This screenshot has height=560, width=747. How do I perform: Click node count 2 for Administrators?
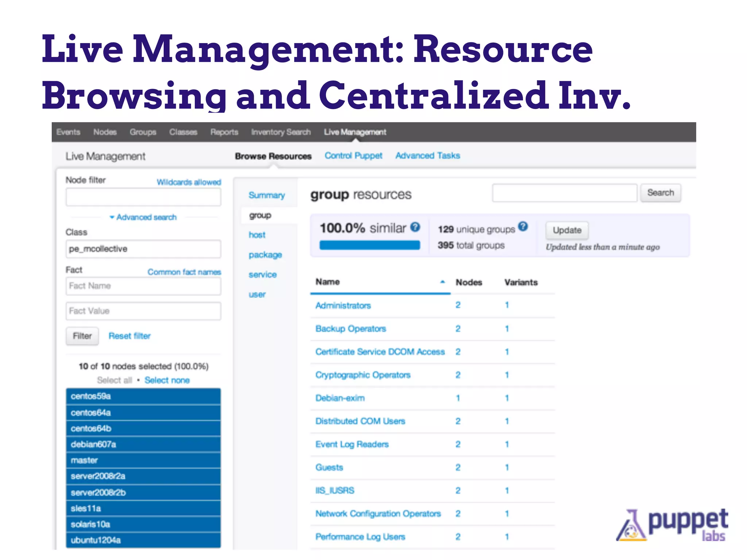tap(458, 305)
